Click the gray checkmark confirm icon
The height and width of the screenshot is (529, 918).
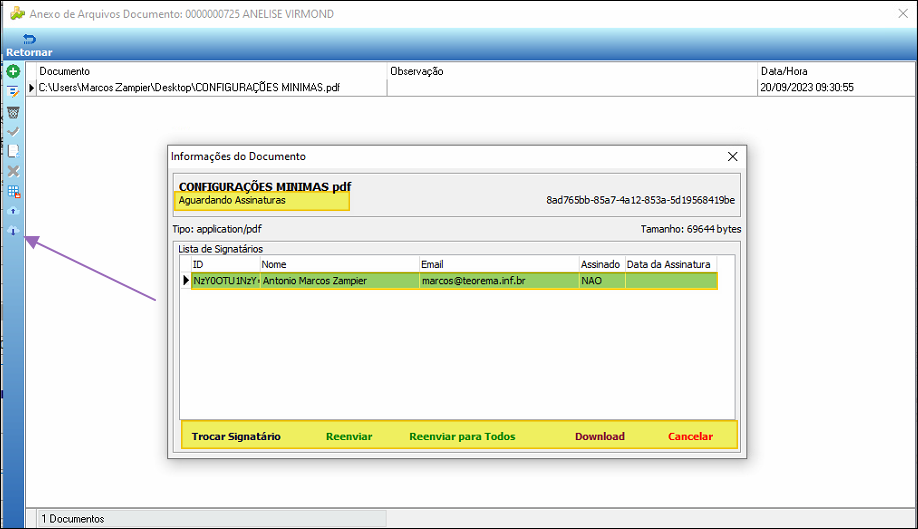[x=13, y=132]
